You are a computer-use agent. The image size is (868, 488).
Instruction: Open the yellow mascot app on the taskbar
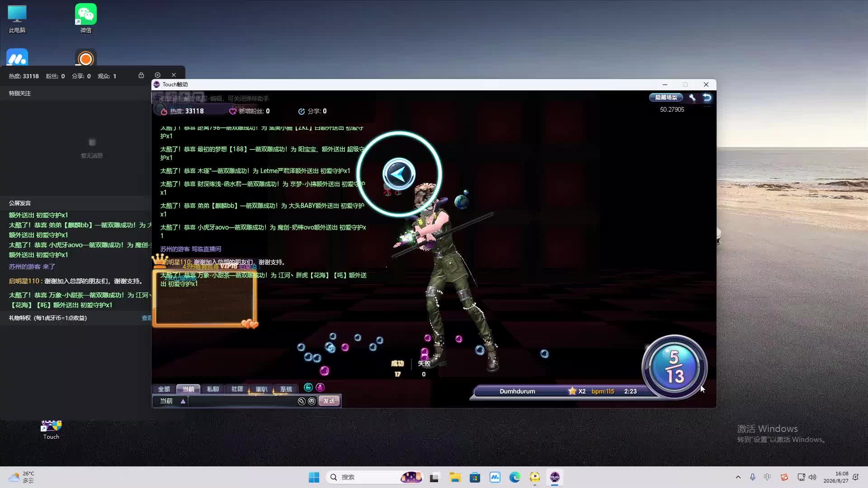tap(535, 477)
